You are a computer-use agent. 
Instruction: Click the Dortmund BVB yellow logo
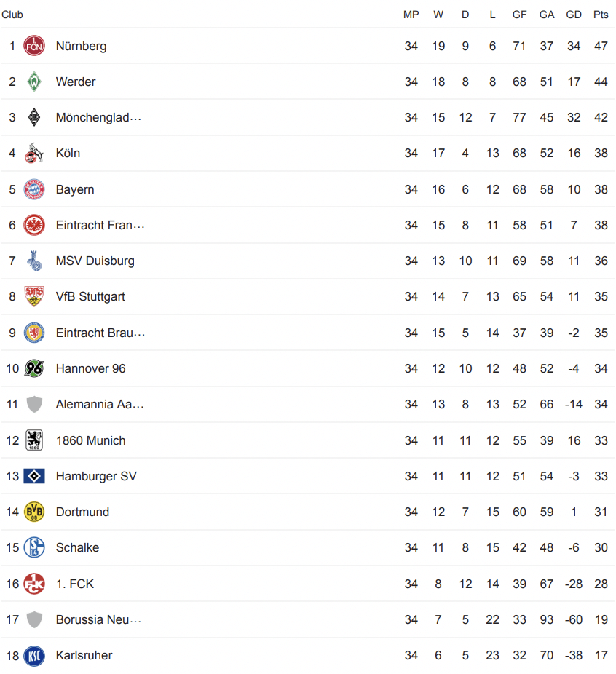point(34,512)
